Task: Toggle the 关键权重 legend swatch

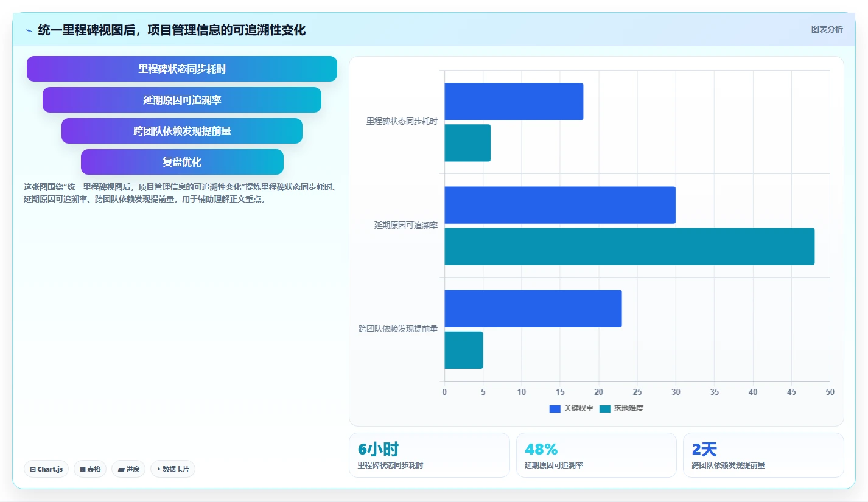Action: click(x=555, y=408)
